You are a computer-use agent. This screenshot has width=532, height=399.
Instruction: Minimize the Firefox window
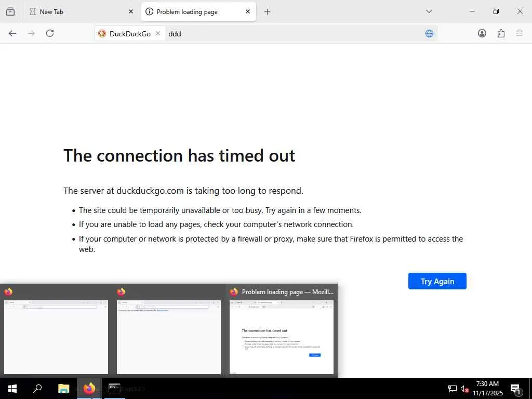[x=472, y=11]
